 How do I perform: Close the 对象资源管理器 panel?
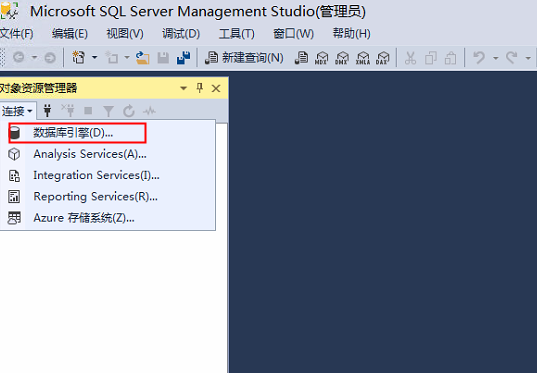click(x=216, y=88)
